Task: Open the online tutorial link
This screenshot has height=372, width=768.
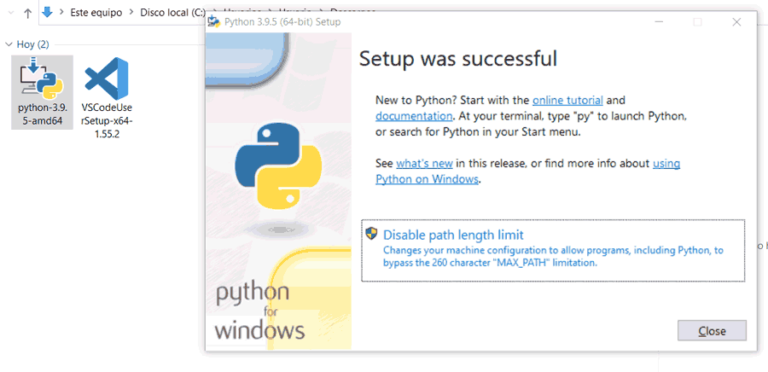Action: coord(568,100)
